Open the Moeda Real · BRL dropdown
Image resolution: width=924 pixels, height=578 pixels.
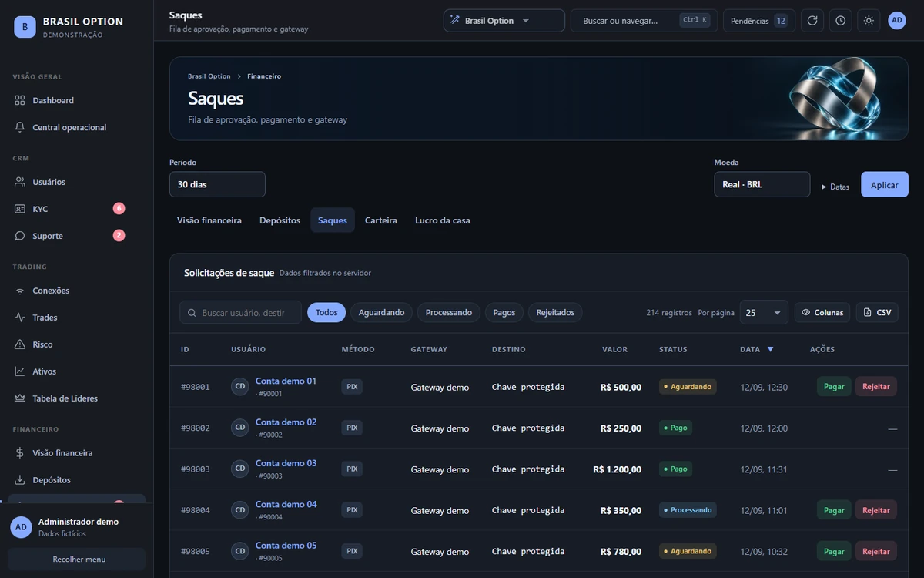pos(762,184)
